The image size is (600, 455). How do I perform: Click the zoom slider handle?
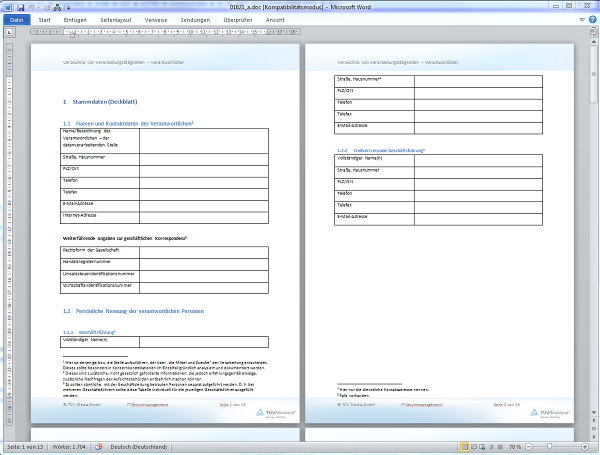(551, 446)
